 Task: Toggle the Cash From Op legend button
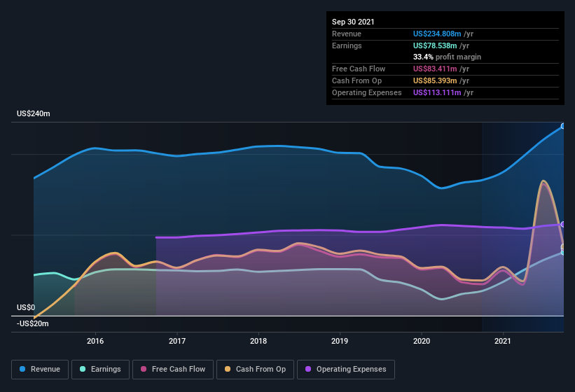255,370
